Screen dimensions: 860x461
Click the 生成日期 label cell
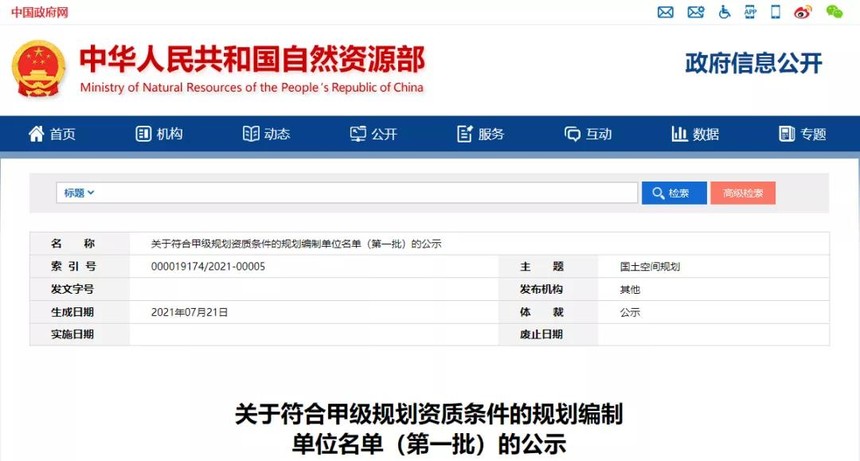[80, 312]
